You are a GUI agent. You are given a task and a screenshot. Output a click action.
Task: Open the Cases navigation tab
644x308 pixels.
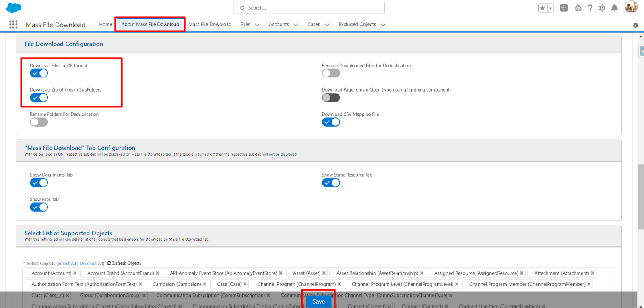point(314,25)
